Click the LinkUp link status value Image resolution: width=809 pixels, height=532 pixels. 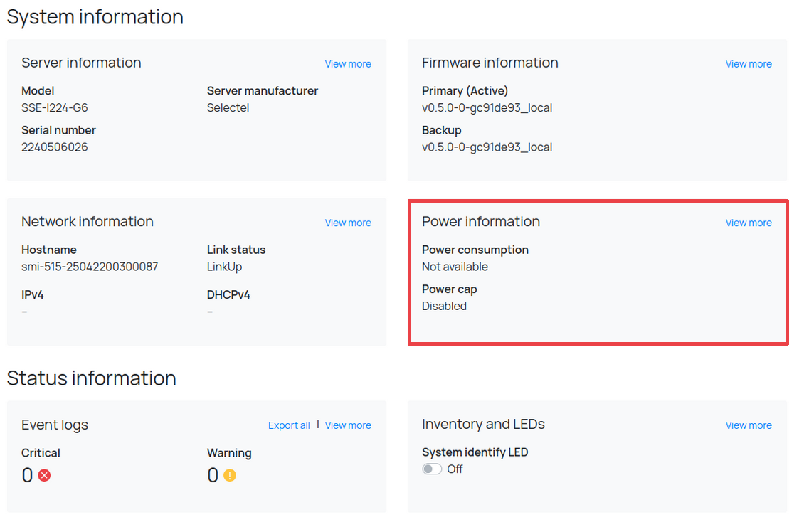pos(224,267)
